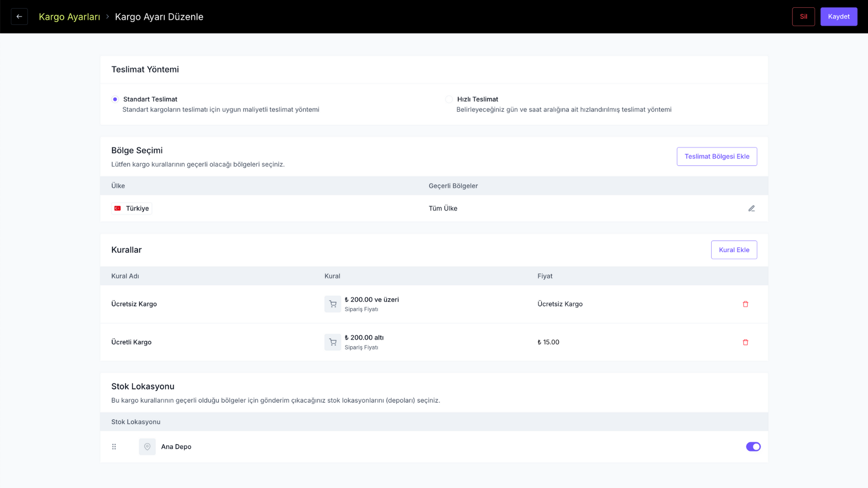Click the Kural Adı column header
The width and height of the screenshot is (868, 488).
[x=125, y=276]
